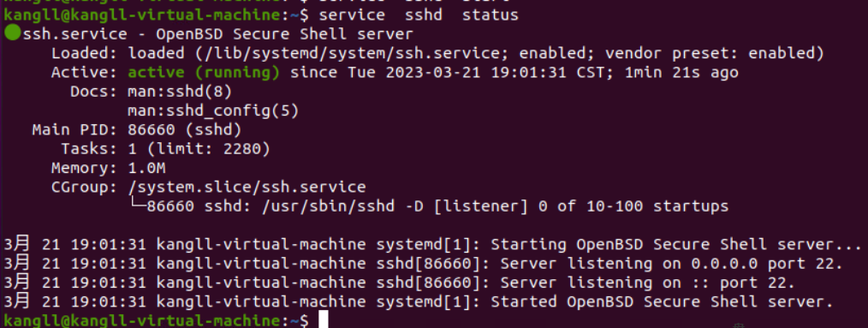The image size is (868, 328).
Task: Place cursor at the blinking terminal prompt block
Action: [324, 320]
